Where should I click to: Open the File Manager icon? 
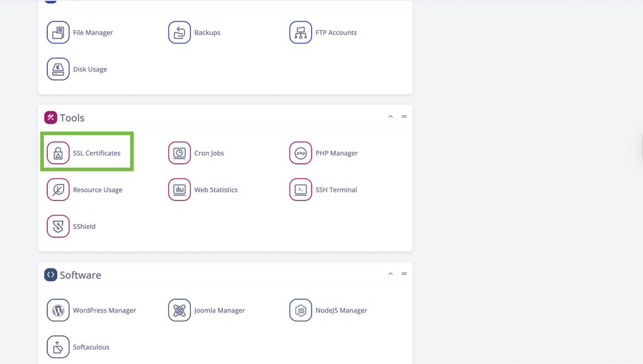[x=58, y=33]
